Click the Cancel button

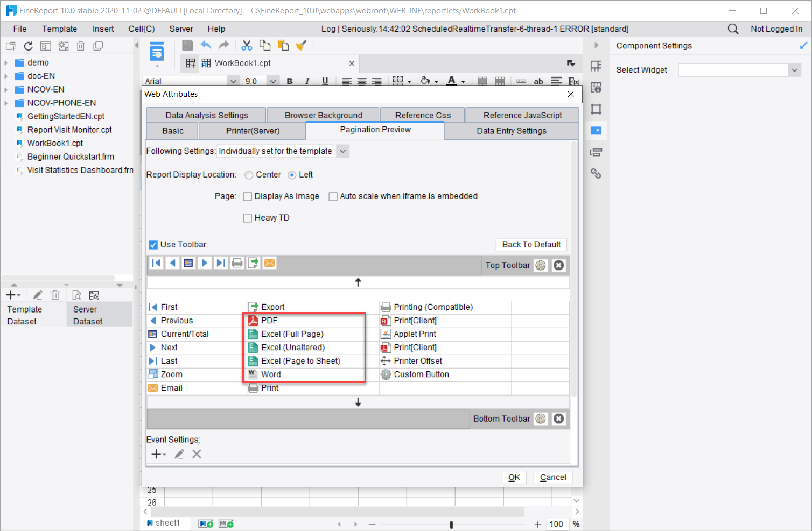(553, 477)
